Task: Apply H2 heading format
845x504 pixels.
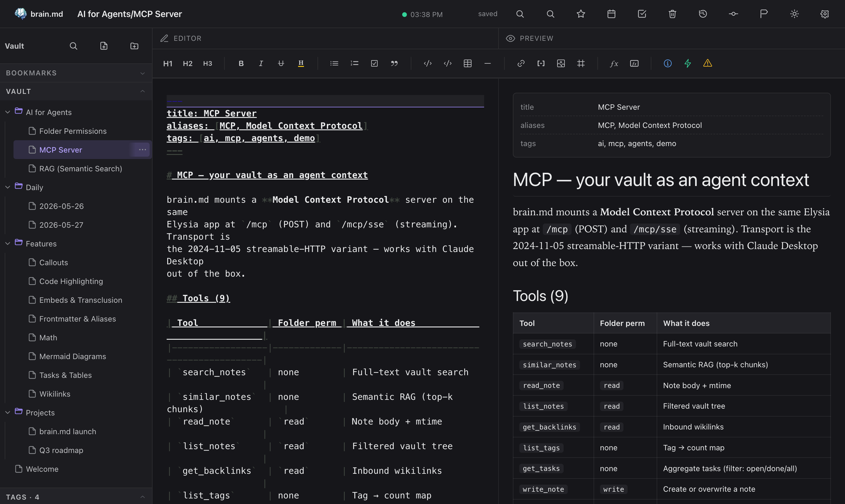Action: tap(187, 63)
